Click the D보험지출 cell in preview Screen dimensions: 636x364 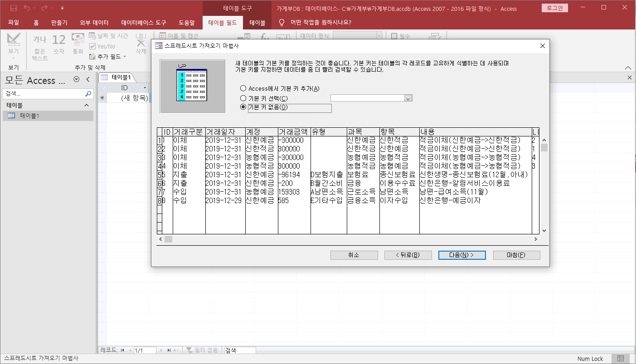pyautogui.click(x=329, y=175)
